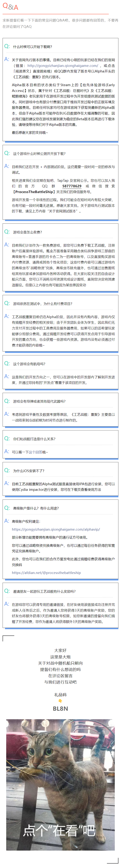Image resolution: width=121 pixels, height=868 pixels.
Task: Click the A icon under the invite friends question
Action: [x=7, y=604]
